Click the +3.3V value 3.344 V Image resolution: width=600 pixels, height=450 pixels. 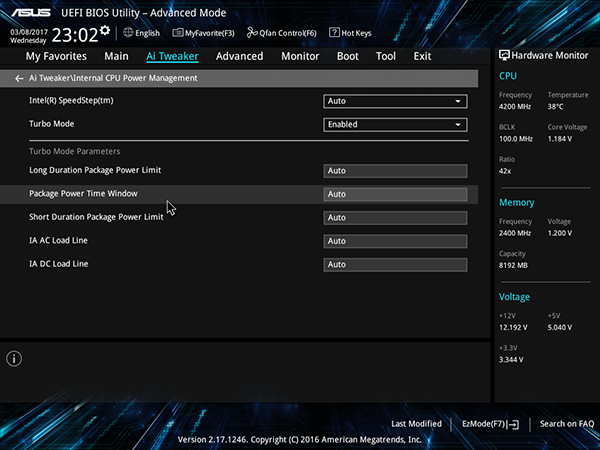click(x=511, y=360)
